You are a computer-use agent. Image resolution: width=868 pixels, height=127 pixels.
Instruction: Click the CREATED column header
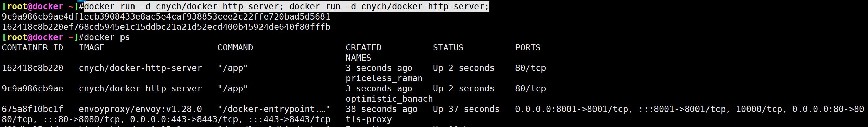(x=363, y=48)
